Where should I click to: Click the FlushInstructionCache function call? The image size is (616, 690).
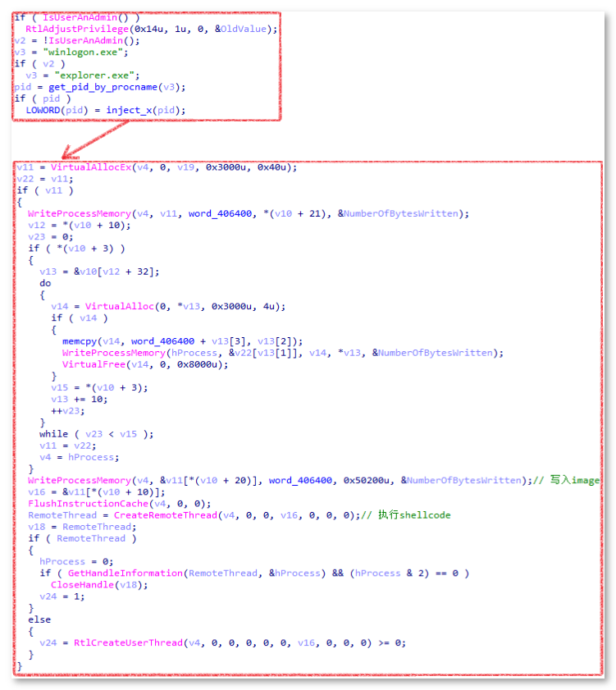pos(84,503)
